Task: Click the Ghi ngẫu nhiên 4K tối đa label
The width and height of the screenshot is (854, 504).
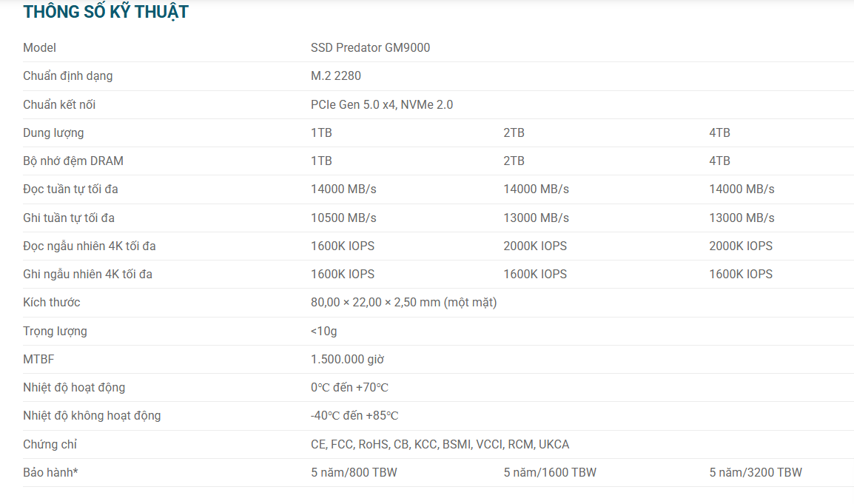Action: click(87, 274)
